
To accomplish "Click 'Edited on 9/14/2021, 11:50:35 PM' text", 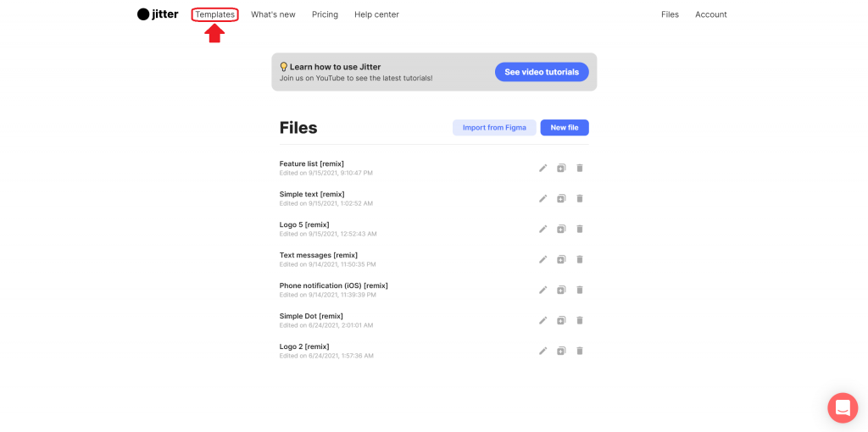I will [x=328, y=264].
